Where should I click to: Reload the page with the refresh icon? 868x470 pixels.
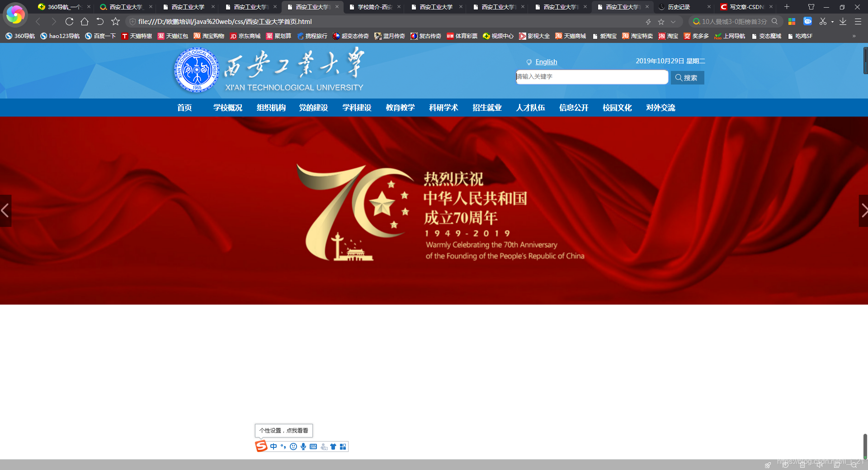point(69,21)
